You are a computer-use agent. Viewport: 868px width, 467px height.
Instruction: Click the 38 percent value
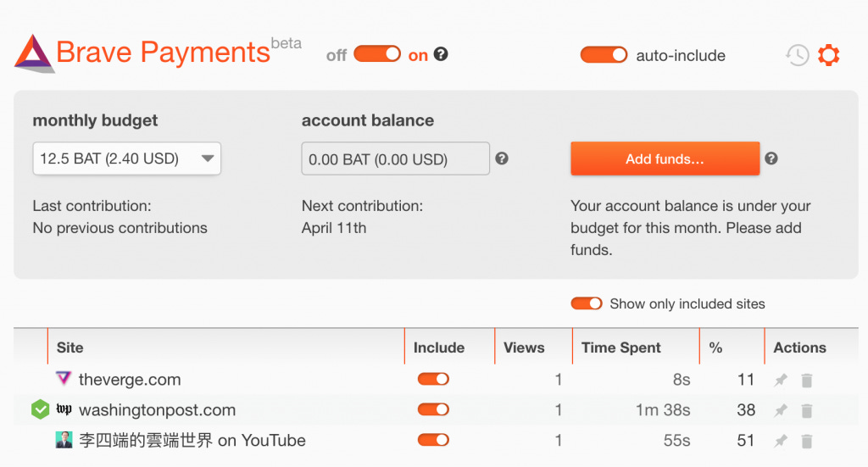click(x=746, y=410)
